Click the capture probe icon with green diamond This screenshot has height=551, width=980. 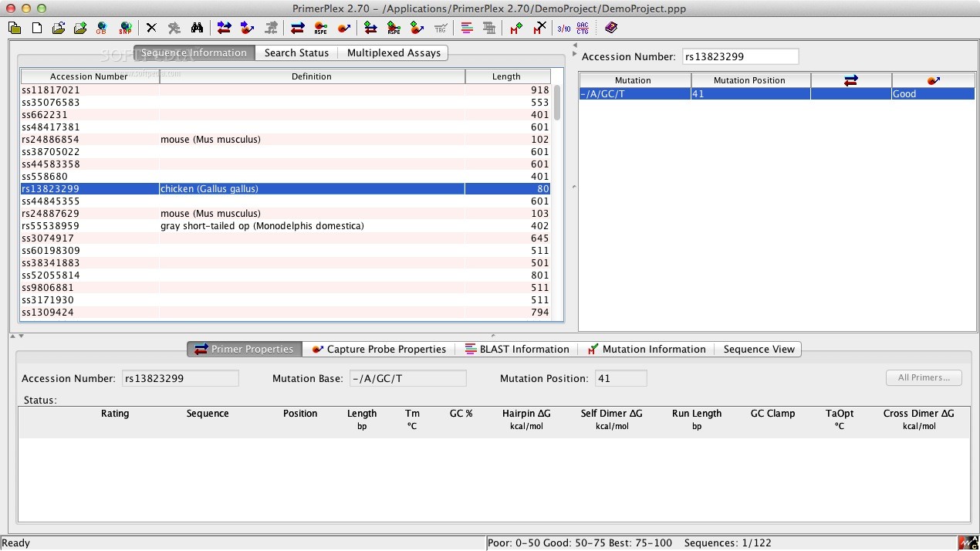coord(417,29)
